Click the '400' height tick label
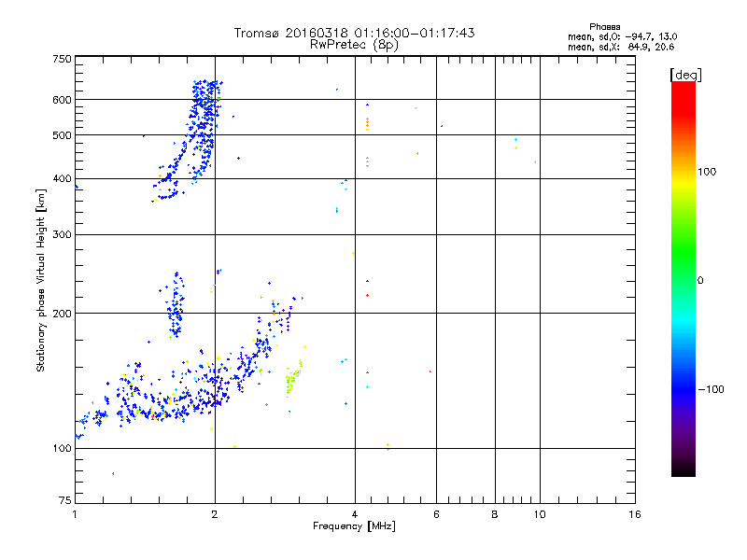This screenshot has width=747, height=560. pos(62,179)
